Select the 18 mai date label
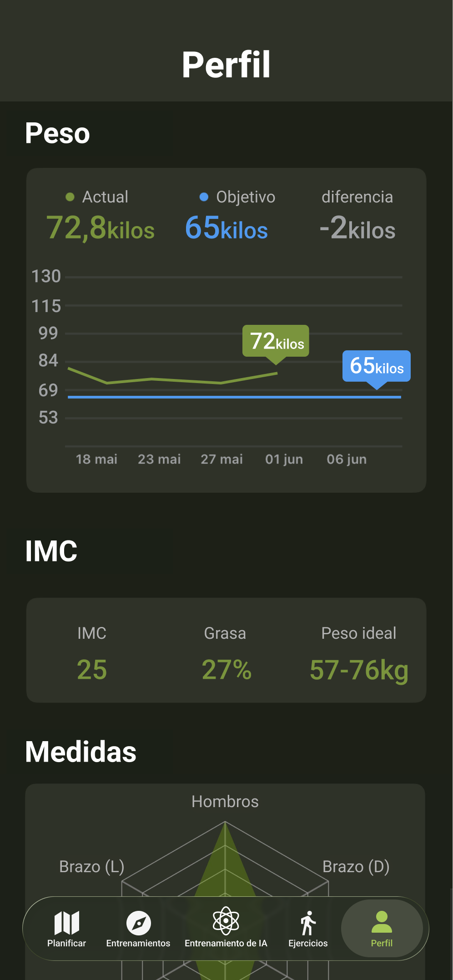Screen dimensions: 453x980 96,459
